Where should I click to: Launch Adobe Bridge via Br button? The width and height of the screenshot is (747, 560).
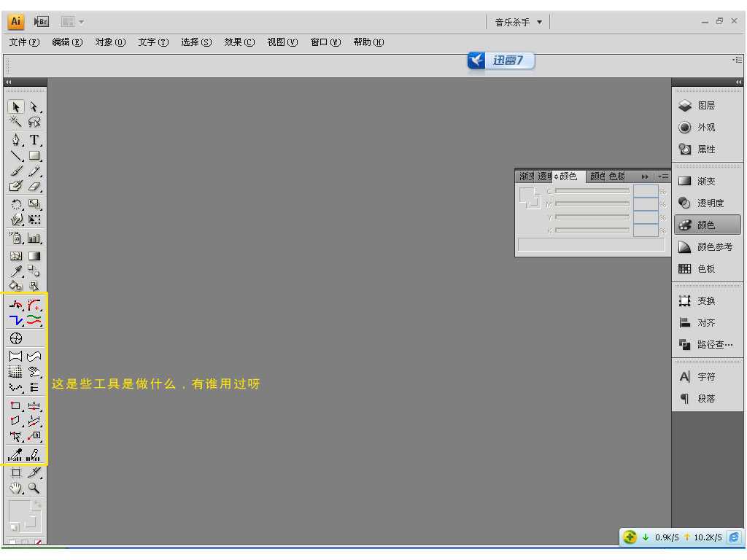pos(42,21)
